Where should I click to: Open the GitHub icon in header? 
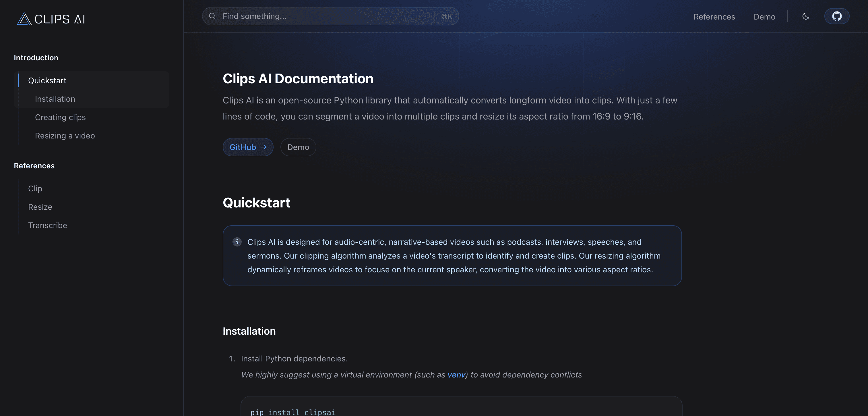point(837,16)
